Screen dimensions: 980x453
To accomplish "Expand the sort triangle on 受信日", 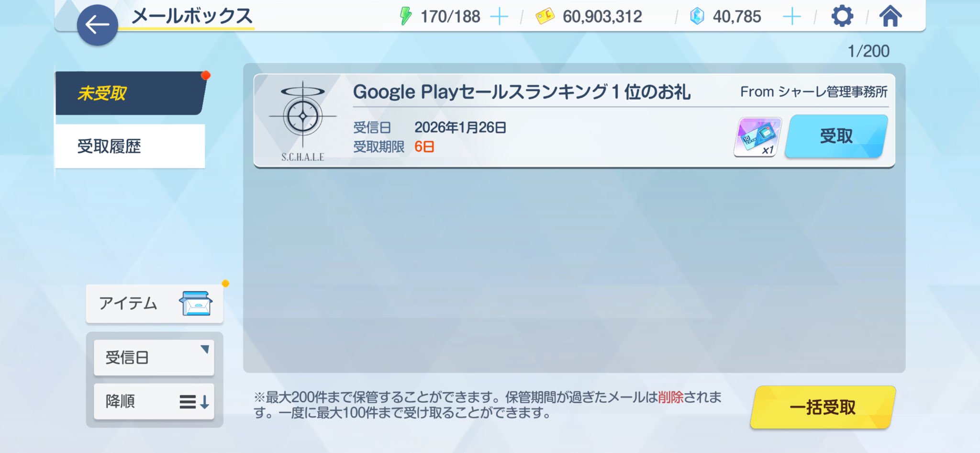I will (x=205, y=349).
